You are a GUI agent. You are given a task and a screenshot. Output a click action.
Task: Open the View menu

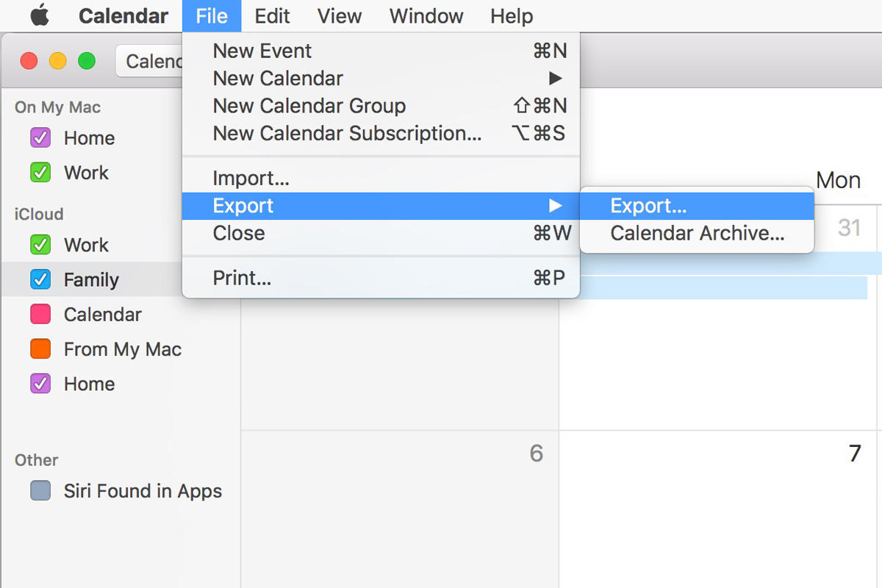pos(340,16)
